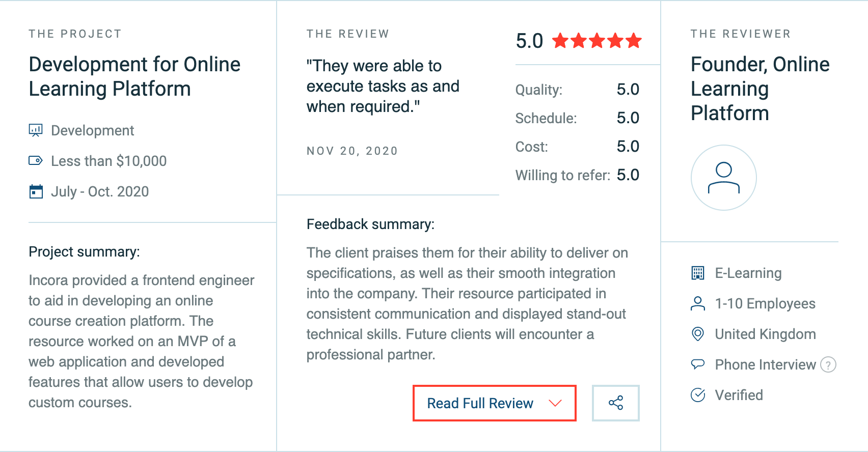The width and height of the screenshot is (868, 452).
Task: Click the five-star rating graphic
Action: coord(597,41)
